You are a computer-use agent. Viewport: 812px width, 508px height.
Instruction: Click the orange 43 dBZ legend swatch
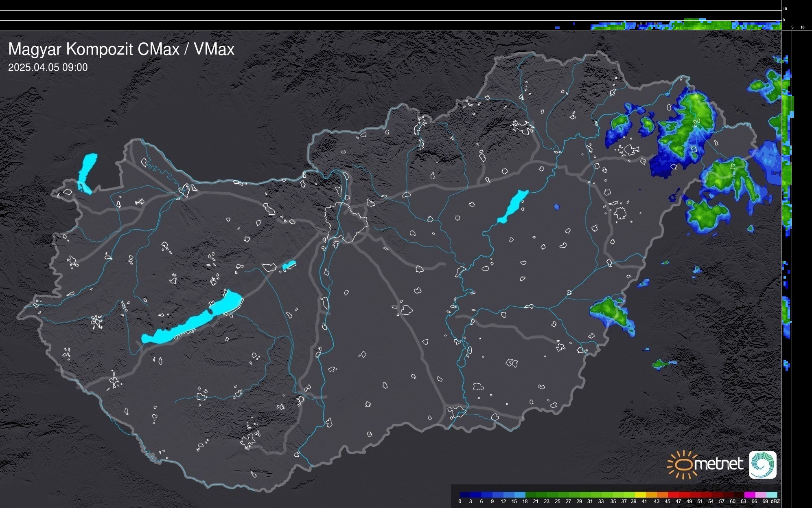coord(662,495)
